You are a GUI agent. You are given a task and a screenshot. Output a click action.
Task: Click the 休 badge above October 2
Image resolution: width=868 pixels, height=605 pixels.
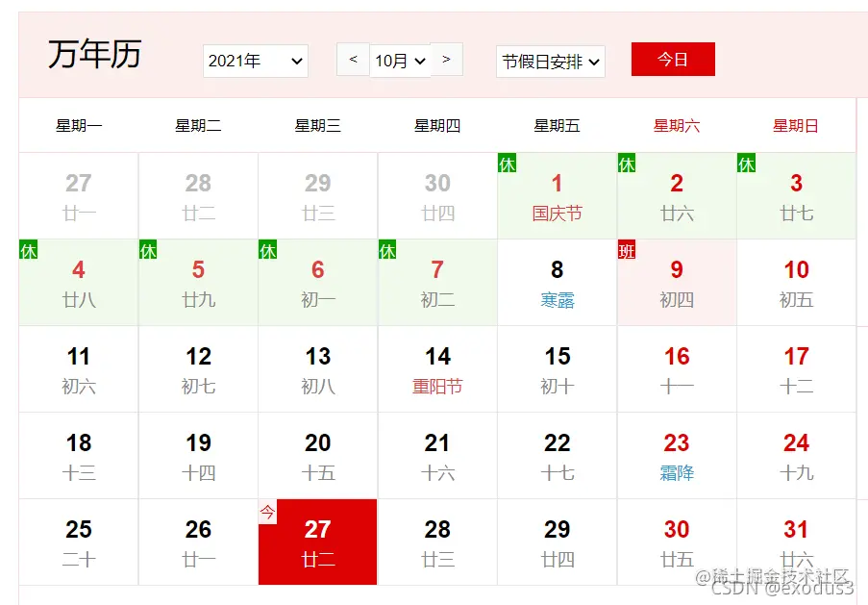627,164
